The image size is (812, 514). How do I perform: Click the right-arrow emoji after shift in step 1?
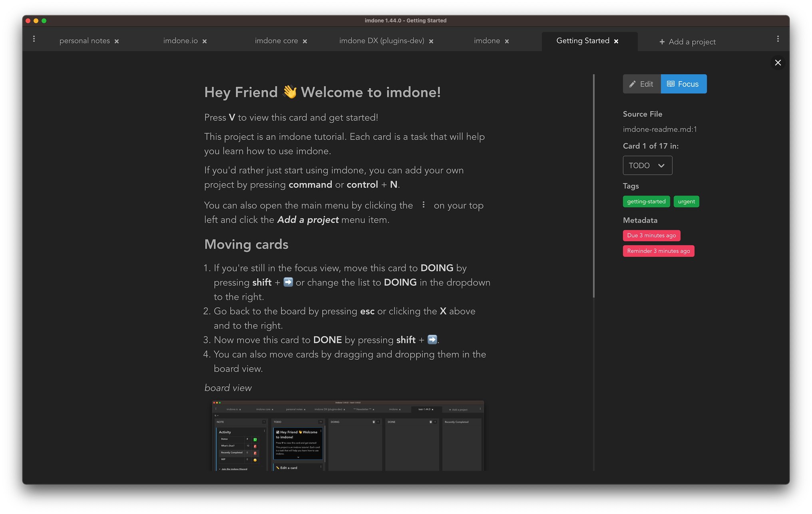pyautogui.click(x=288, y=282)
